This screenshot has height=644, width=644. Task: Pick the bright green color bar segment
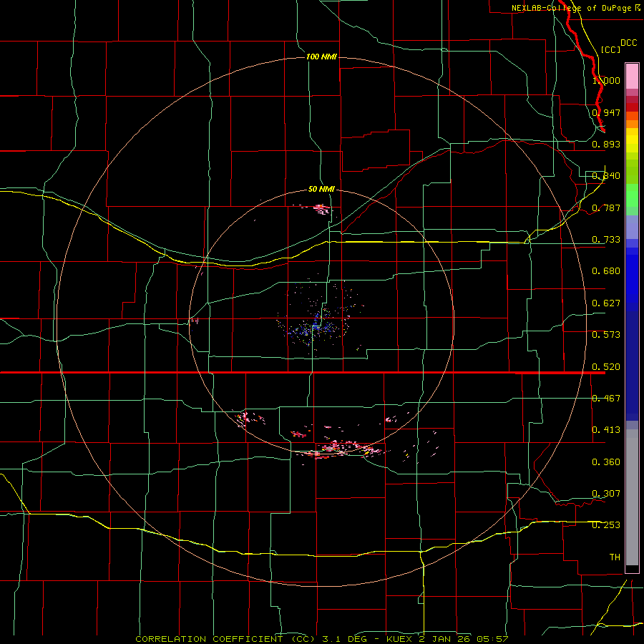[x=632, y=195]
